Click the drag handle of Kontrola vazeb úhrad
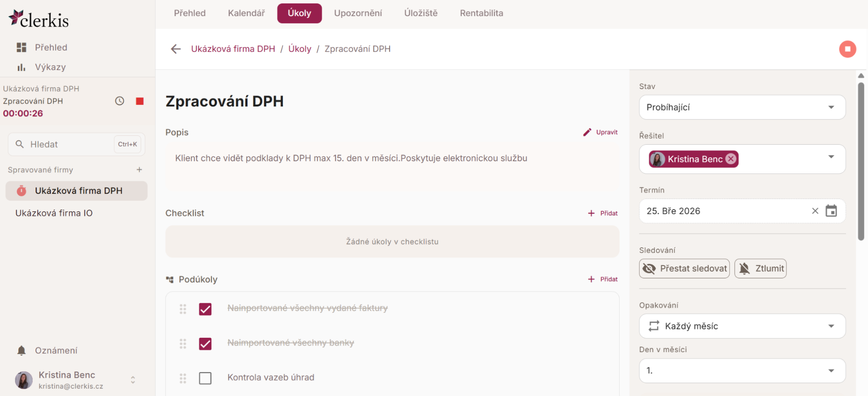868x396 pixels. click(183, 378)
